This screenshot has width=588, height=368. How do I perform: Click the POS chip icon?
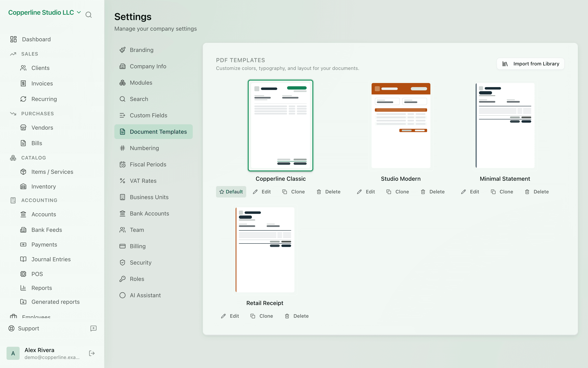[23, 274]
